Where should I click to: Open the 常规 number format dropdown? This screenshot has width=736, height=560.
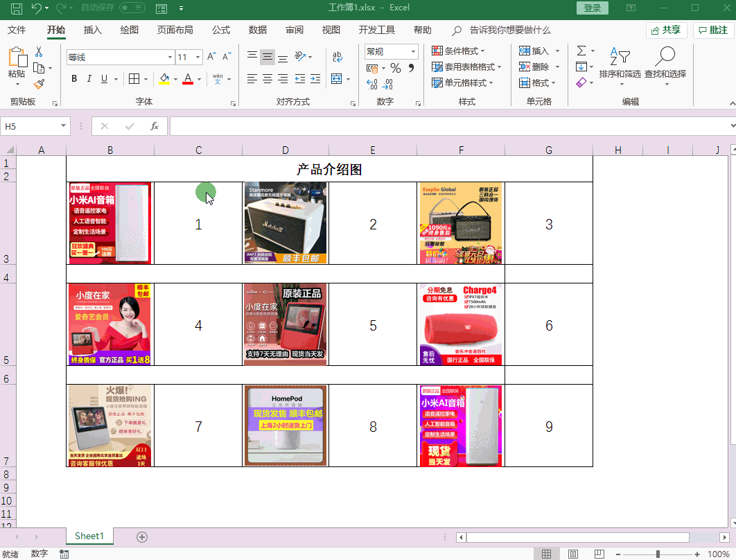pyautogui.click(x=414, y=52)
